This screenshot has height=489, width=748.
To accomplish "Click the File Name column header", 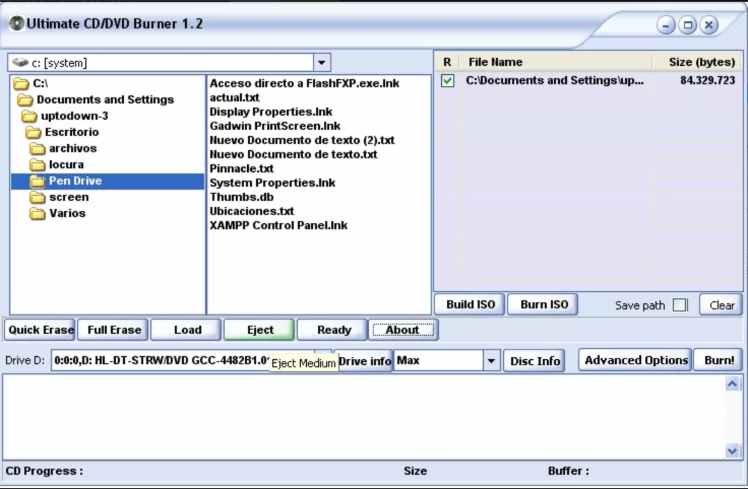I will pyautogui.click(x=555, y=62).
